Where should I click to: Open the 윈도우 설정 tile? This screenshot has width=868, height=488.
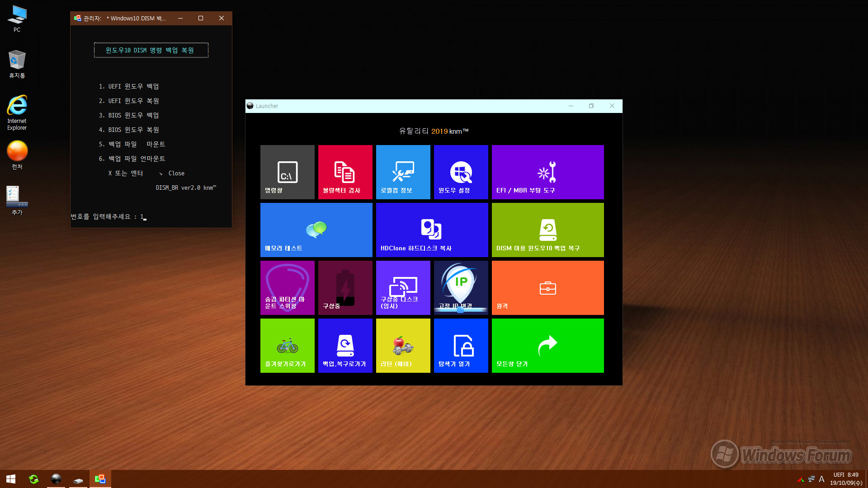tap(461, 172)
